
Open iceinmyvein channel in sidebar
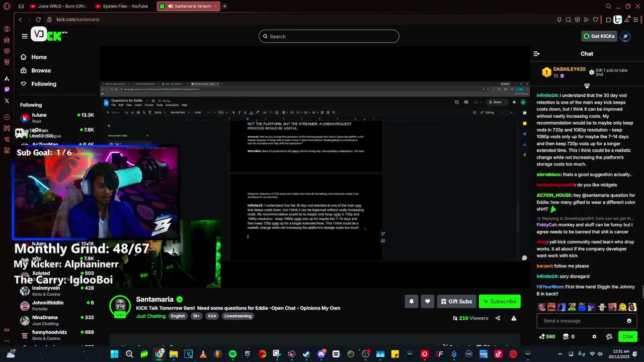57,291
